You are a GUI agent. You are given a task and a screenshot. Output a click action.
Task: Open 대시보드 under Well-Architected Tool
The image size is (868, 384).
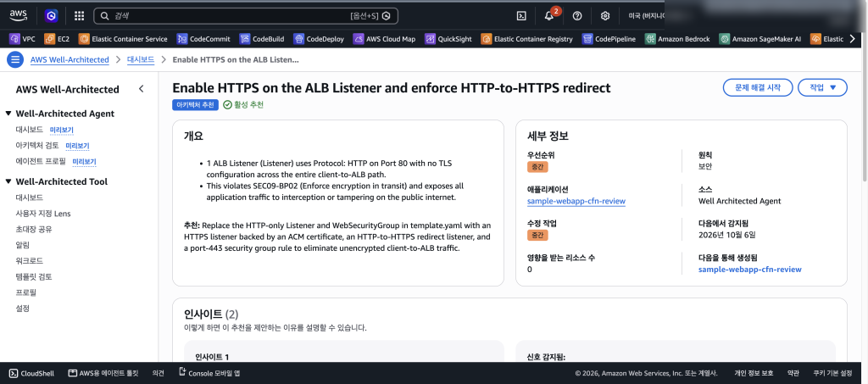coord(30,198)
